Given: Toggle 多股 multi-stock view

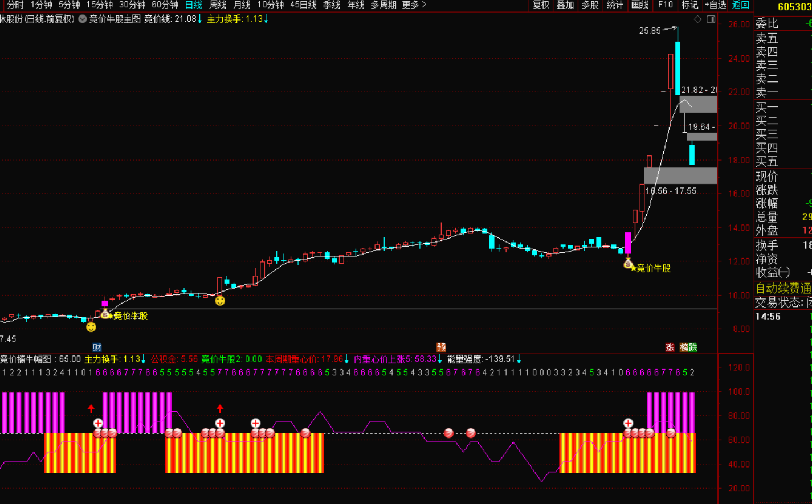Looking at the screenshot, I should (590, 5).
